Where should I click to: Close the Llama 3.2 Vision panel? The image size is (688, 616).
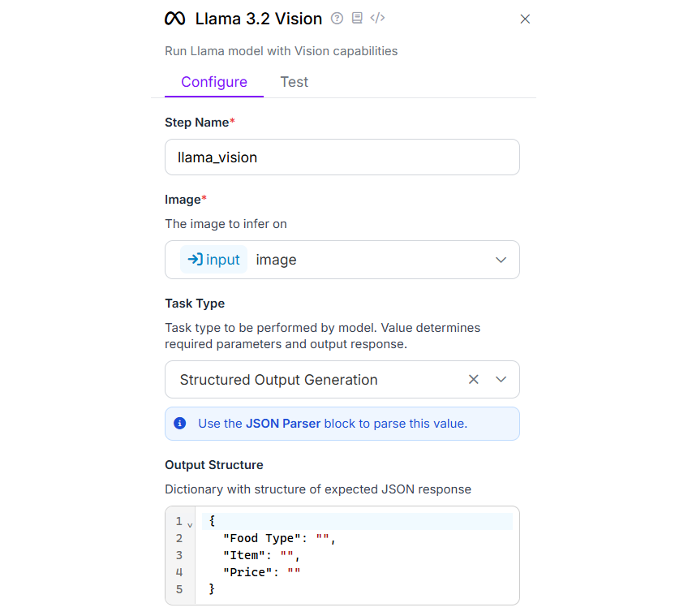pyautogui.click(x=525, y=18)
